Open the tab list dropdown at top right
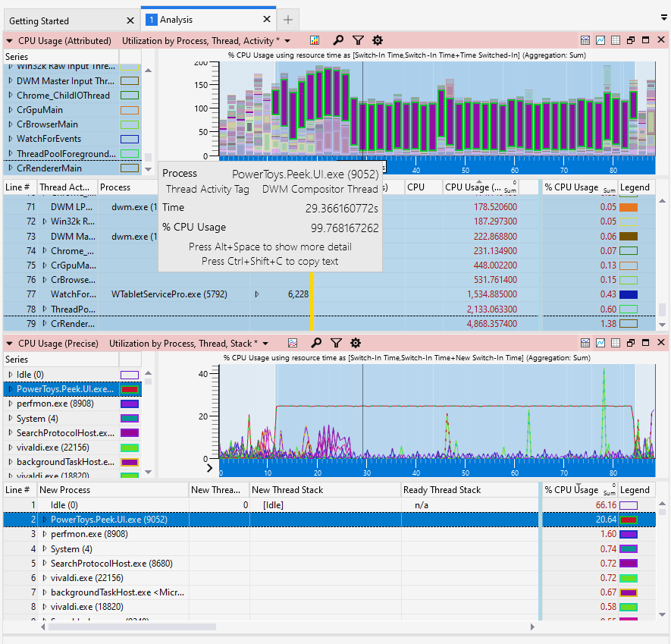 pyautogui.click(x=663, y=17)
